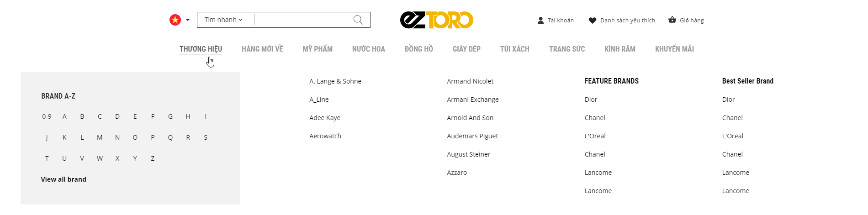Click the shopping basket cart icon
The image size is (868, 215).
672,20
